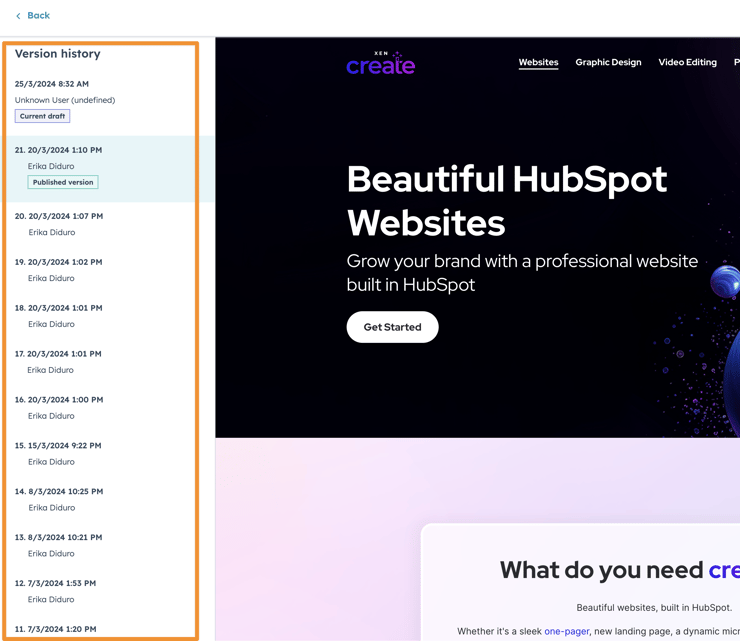Click 'Beautiful websites, built in HubSpot.' text
Viewport: 740px width, 641px height.
point(654,607)
